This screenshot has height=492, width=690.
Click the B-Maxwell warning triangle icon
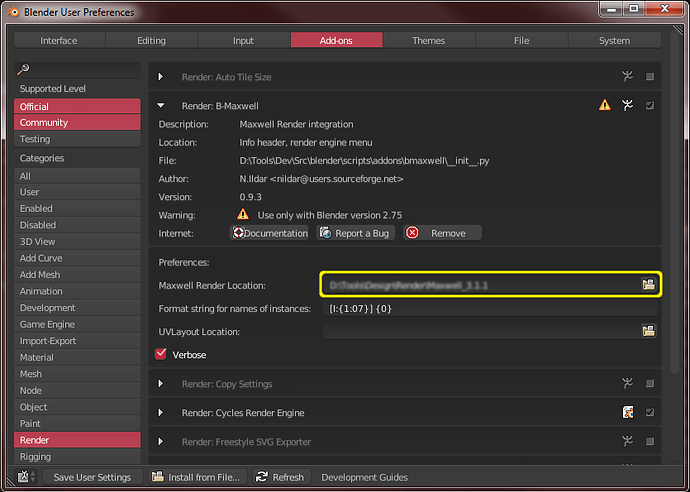(x=605, y=105)
